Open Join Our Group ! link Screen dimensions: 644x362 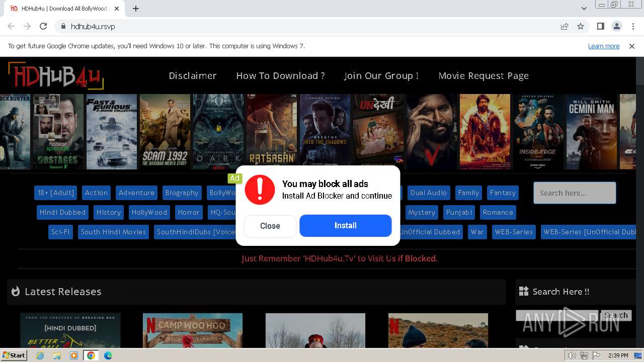tap(381, 75)
